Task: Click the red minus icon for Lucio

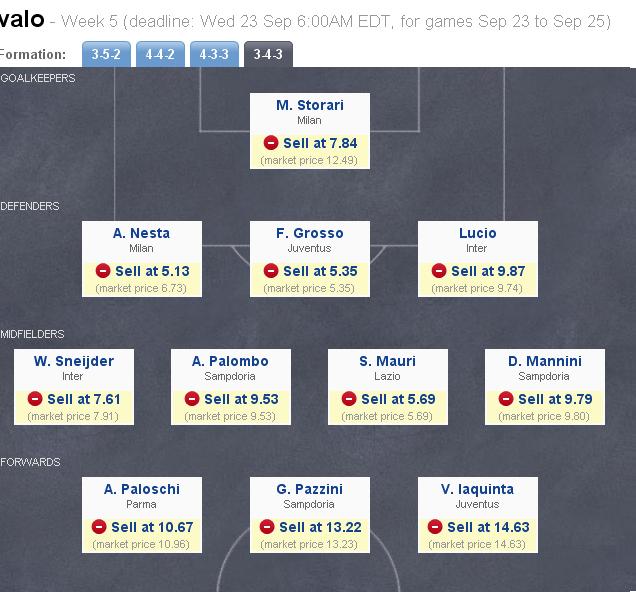Action: point(438,271)
